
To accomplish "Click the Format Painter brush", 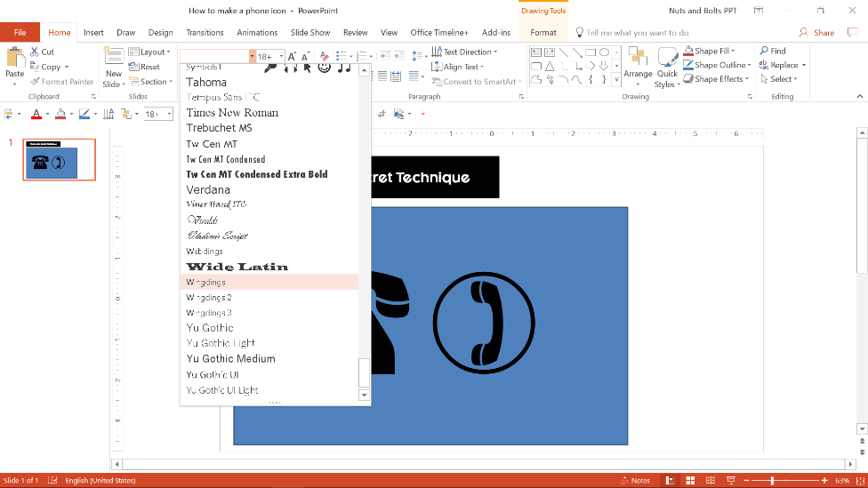I will [35, 82].
